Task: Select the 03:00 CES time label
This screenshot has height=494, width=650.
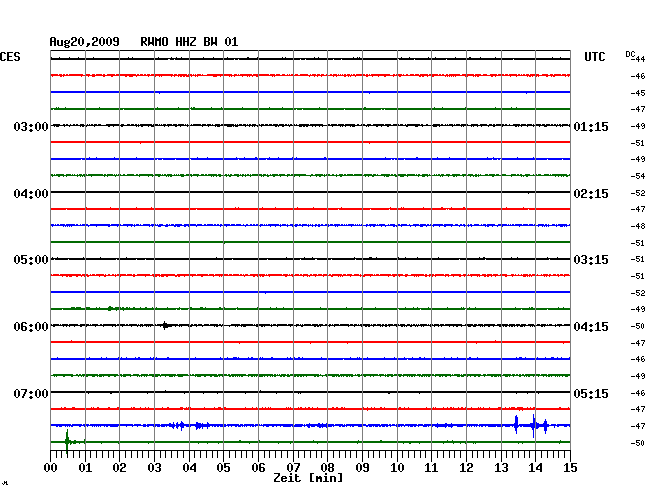Action: click(x=31, y=126)
